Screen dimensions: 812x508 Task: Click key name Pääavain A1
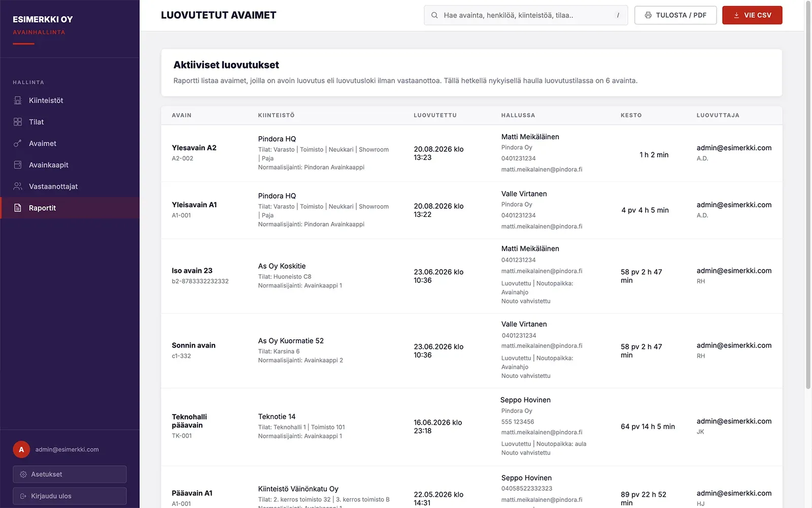(x=192, y=493)
